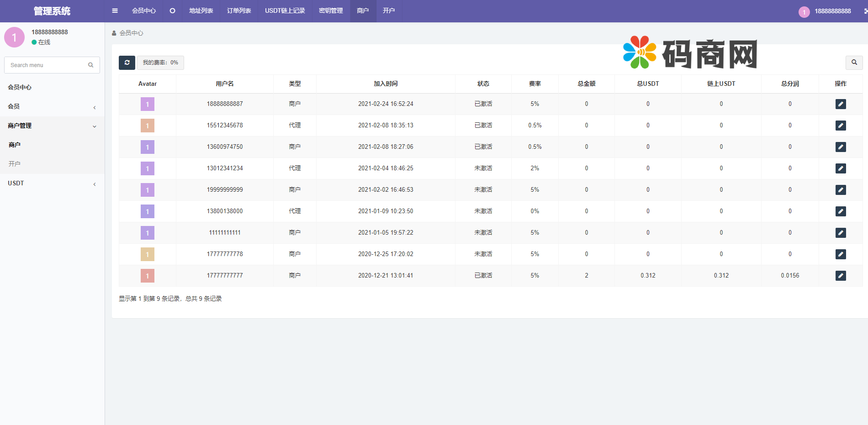Edit the 17777777777 merchant row
Viewport: 868px width, 425px height.
pyautogui.click(x=841, y=276)
